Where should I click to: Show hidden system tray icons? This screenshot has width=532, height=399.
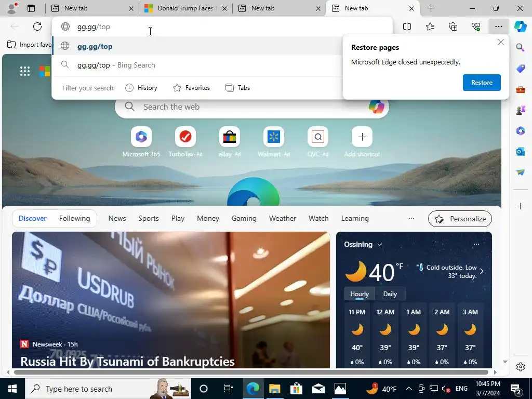coord(409,389)
